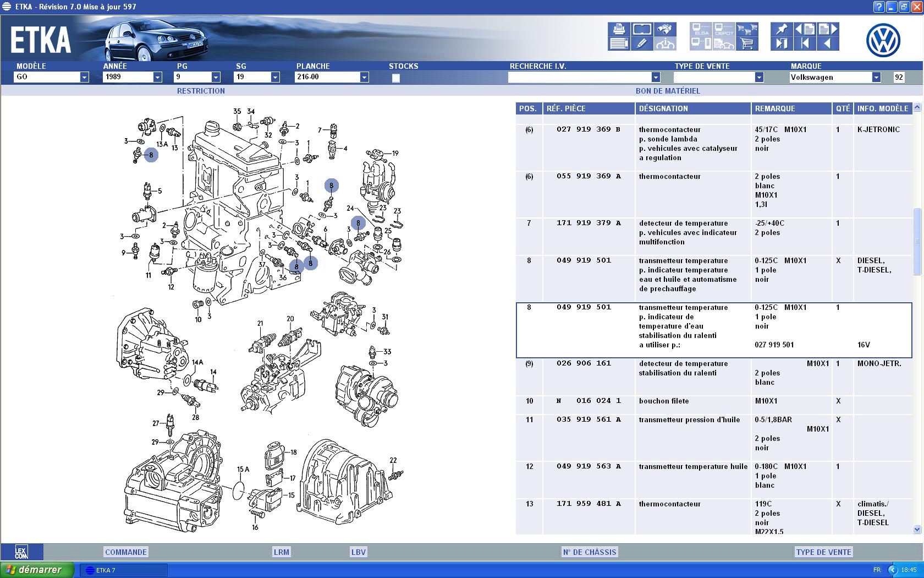Click the vehicle information icon

tap(665, 43)
